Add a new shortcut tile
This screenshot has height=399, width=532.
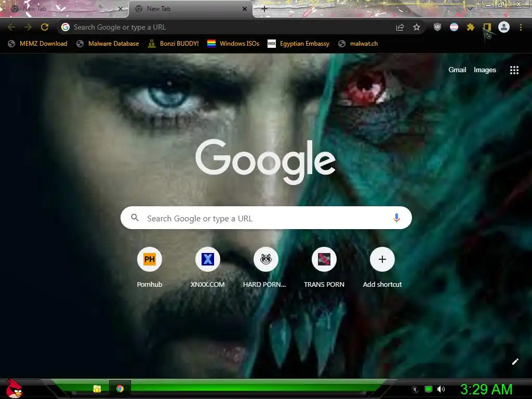pyautogui.click(x=382, y=268)
